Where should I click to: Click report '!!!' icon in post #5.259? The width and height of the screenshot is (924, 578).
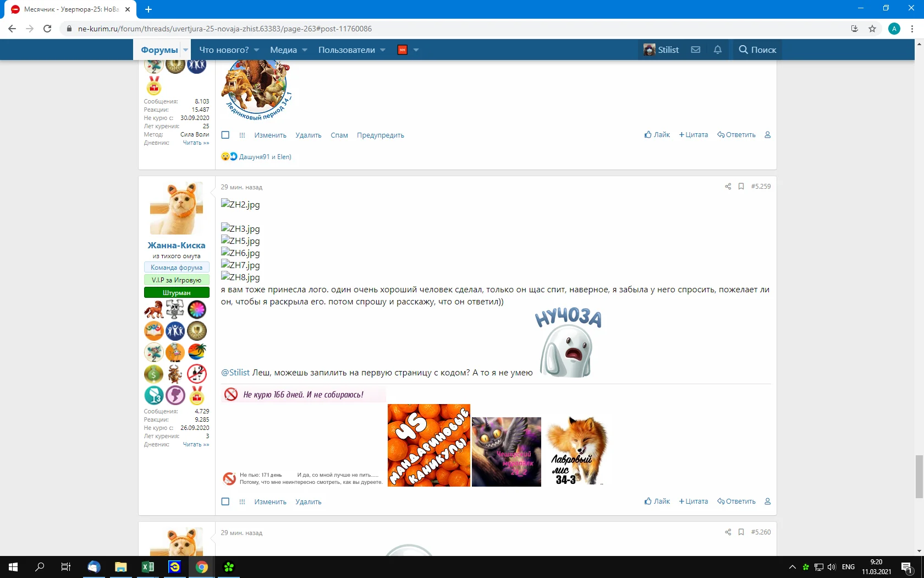click(x=242, y=502)
